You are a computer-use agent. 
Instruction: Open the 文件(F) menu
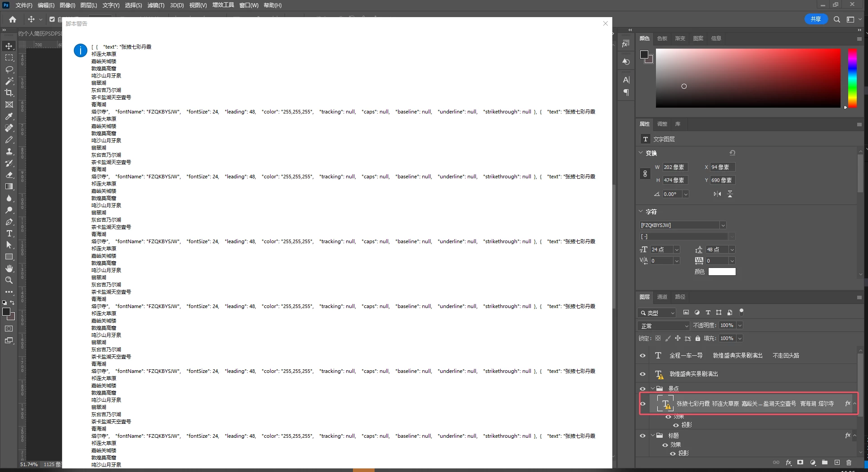pos(24,5)
